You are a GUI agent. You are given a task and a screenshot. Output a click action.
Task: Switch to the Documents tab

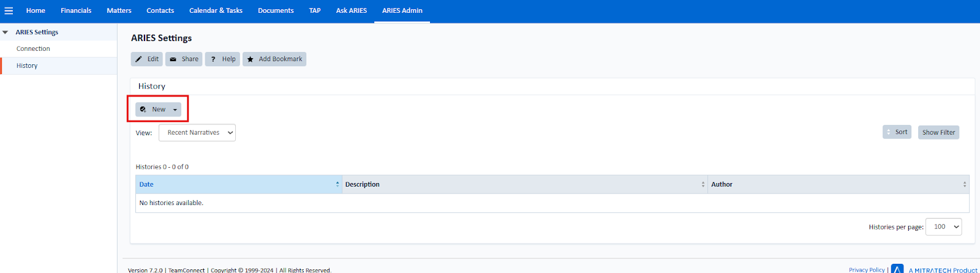point(276,10)
